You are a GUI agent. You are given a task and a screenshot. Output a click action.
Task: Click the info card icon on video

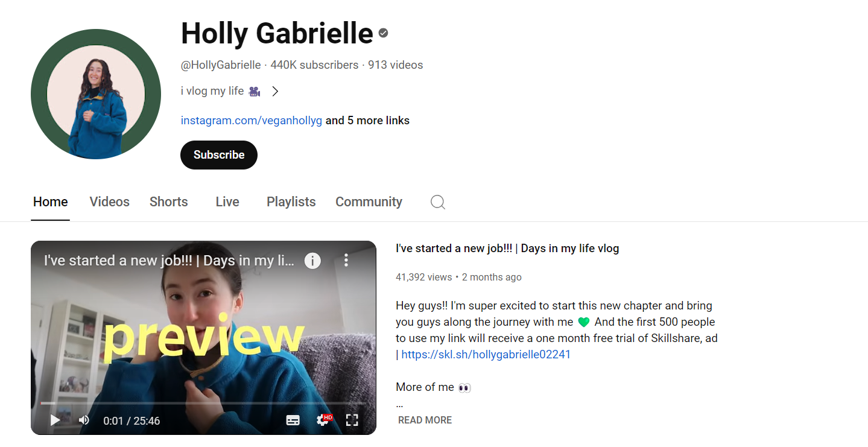pos(312,261)
